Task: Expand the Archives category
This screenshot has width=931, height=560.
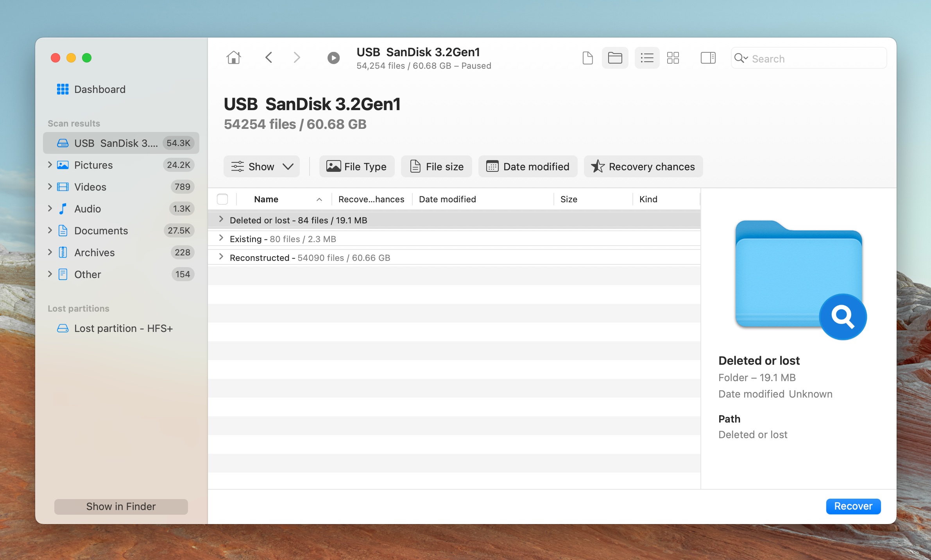Action: click(x=50, y=252)
